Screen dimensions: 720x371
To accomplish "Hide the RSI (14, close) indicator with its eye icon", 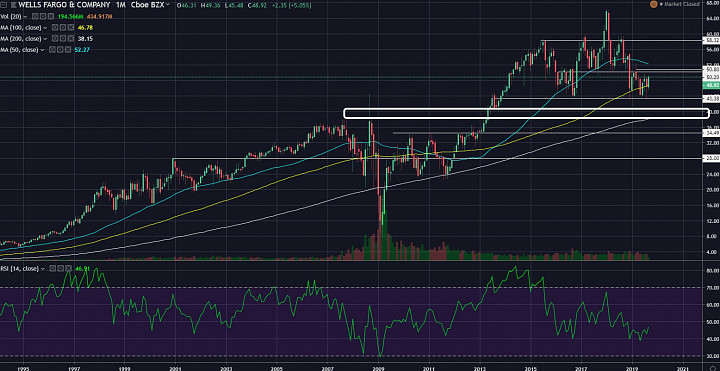I will [52, 268].
